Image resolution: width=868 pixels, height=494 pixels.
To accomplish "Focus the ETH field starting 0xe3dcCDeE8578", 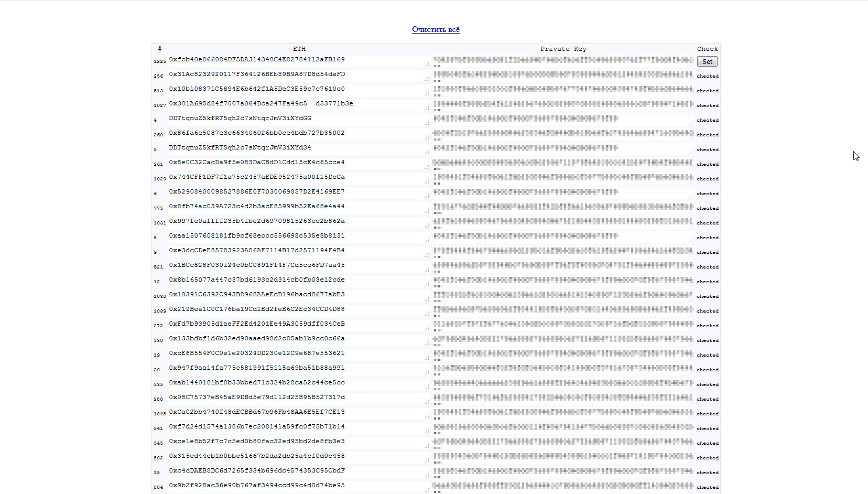I will point(299,252).
